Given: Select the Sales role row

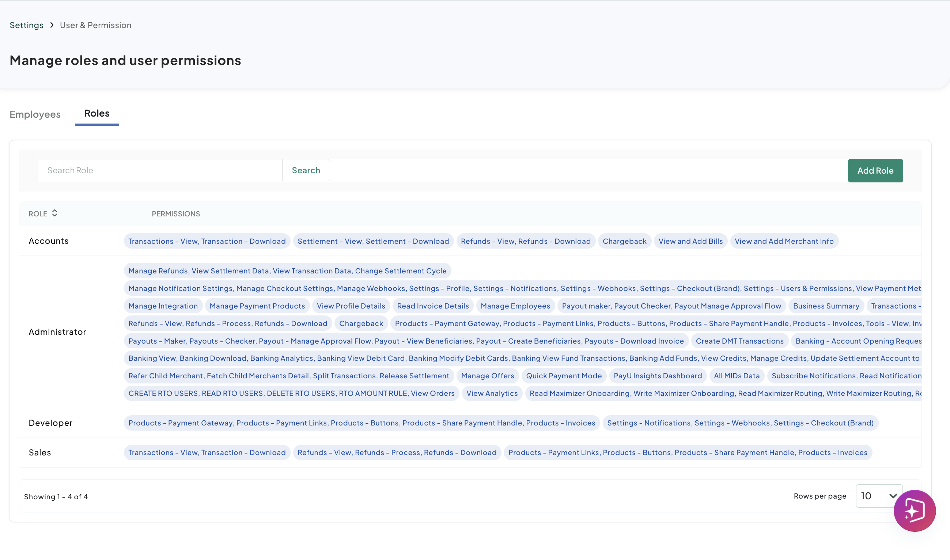Looking at the screenshot, I should (x=470, y=453).
